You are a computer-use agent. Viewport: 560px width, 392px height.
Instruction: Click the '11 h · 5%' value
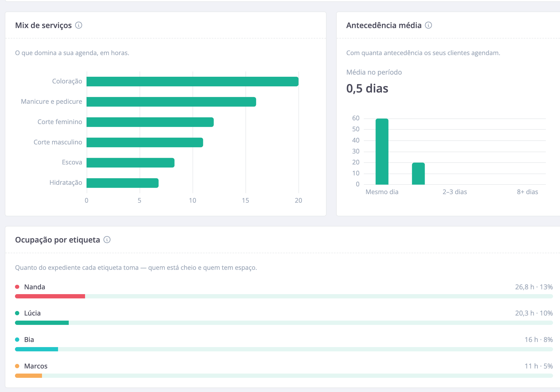coord(539,366)
